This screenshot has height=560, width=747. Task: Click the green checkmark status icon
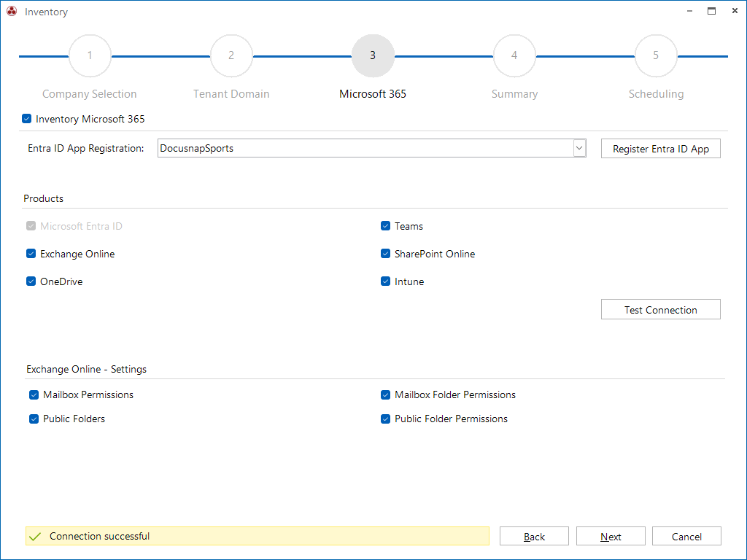[35, 537]
